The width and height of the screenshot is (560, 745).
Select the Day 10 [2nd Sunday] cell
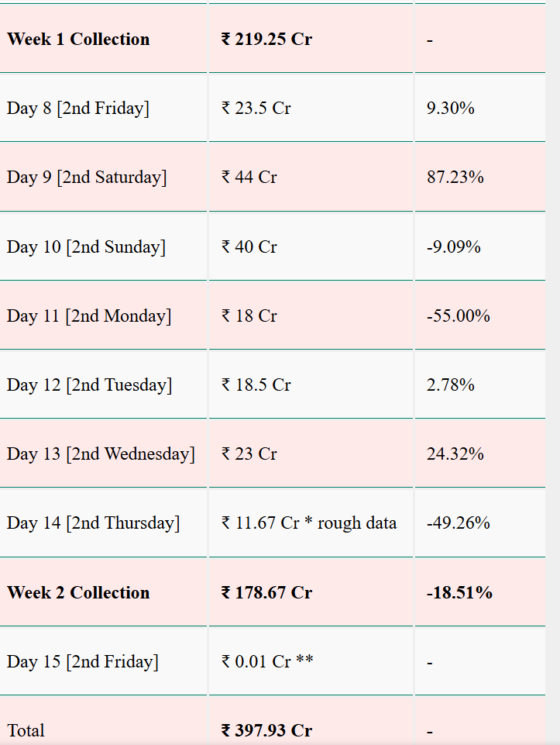pyautogui.click(x=86, y=247)
